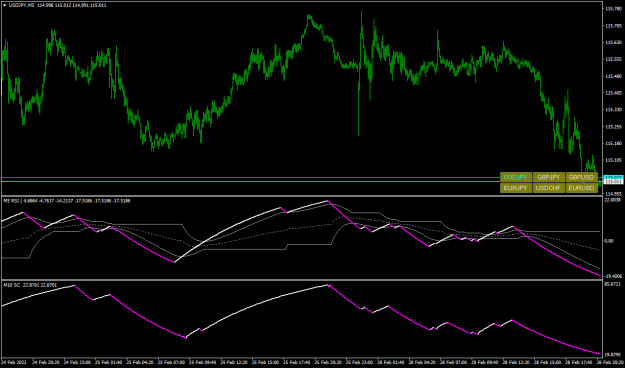
Task: Switch chart to EURJPY button
Action: pyautogui.click(x=516, y=188)
